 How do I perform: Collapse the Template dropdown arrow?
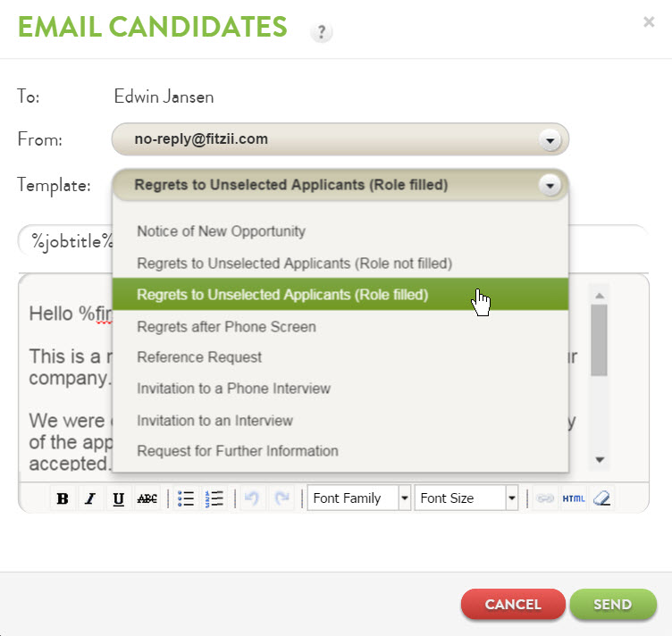click(550, 186)
